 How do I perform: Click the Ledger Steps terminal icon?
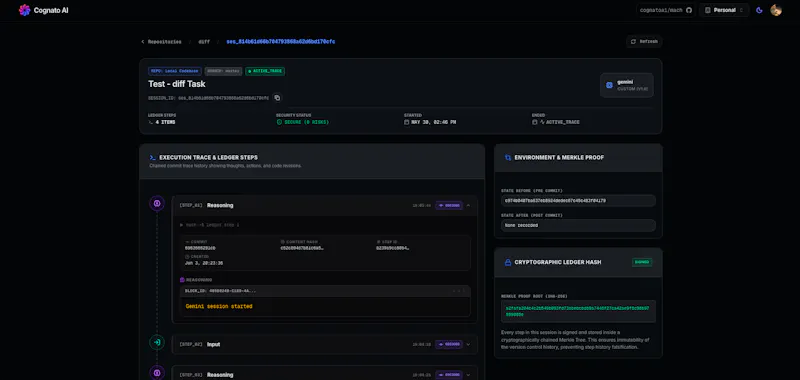151,122
